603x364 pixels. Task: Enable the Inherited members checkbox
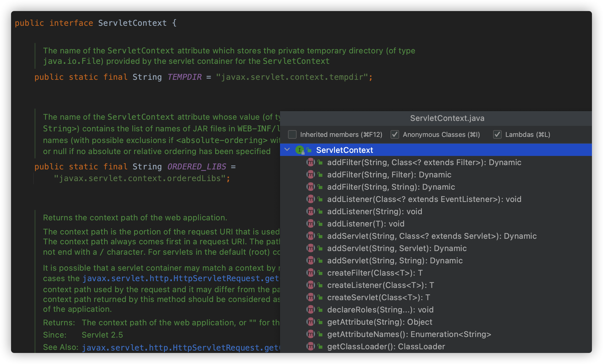pos(292,134)
